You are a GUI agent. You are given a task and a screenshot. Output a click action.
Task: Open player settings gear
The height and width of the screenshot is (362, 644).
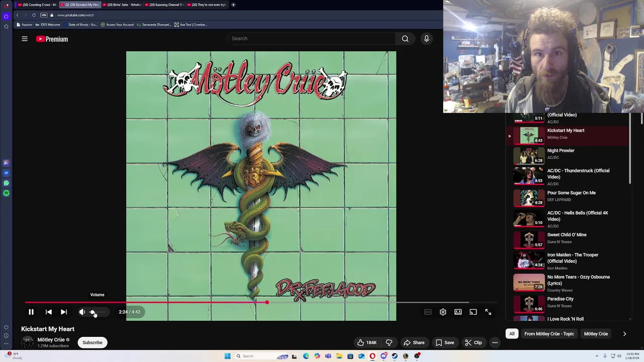(x=443, y=312)
